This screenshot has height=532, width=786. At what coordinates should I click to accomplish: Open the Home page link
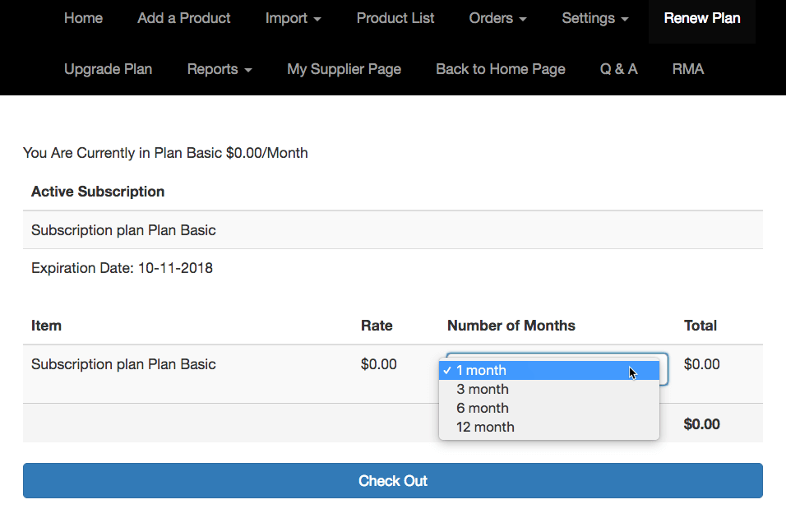83,18
